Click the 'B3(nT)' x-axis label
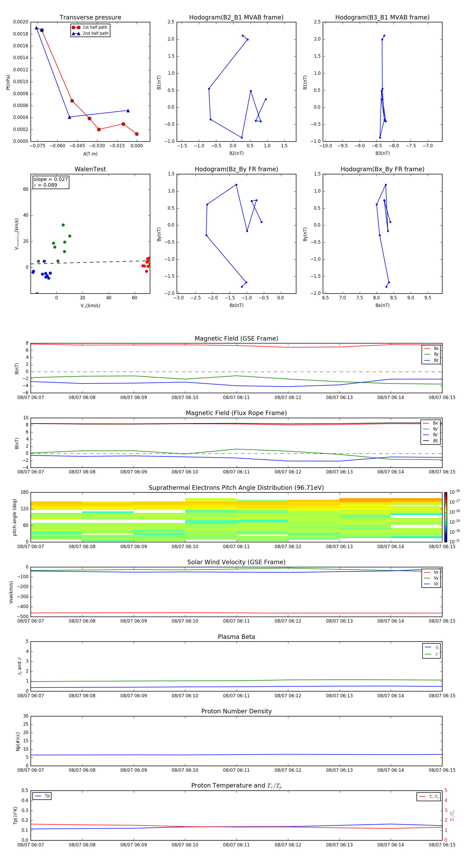This screenshot has width=473, height=868. point(382,153)
